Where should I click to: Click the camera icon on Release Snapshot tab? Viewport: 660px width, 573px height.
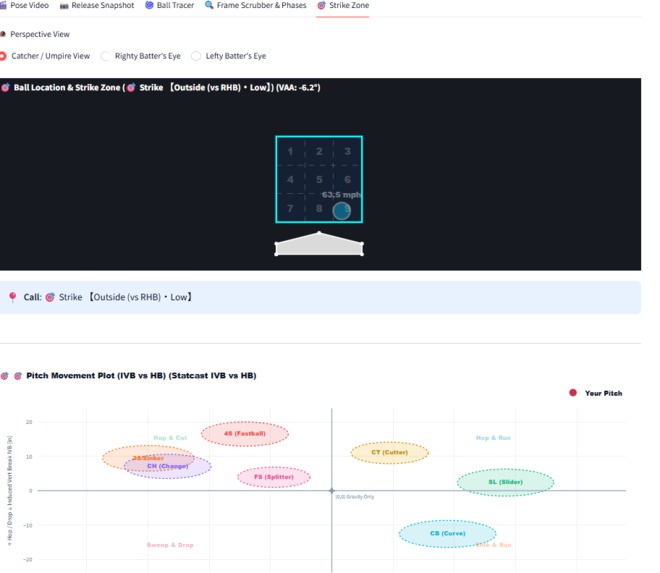pyautogui.click(x=64, y=6)
